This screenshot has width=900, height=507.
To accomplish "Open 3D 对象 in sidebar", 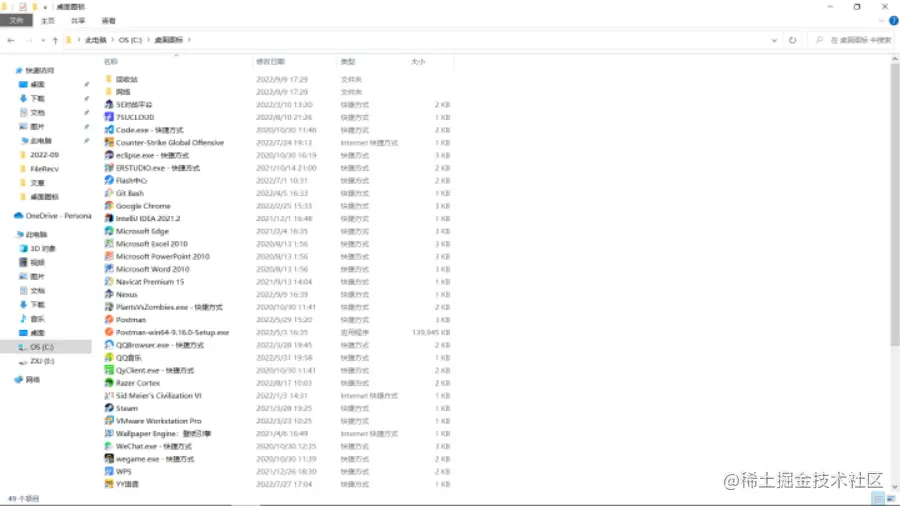I will tap(37, 249).
